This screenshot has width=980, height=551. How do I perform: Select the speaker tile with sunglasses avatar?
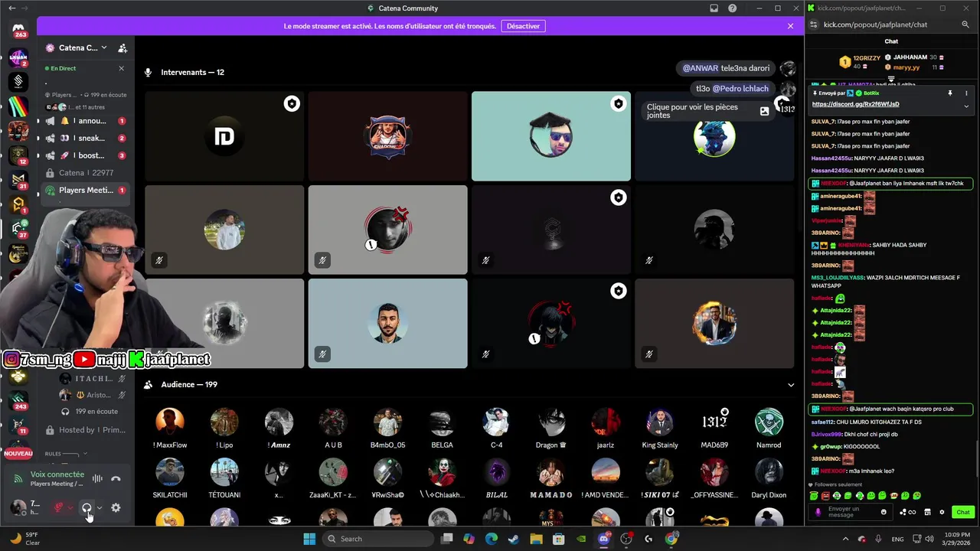point(551,136)
